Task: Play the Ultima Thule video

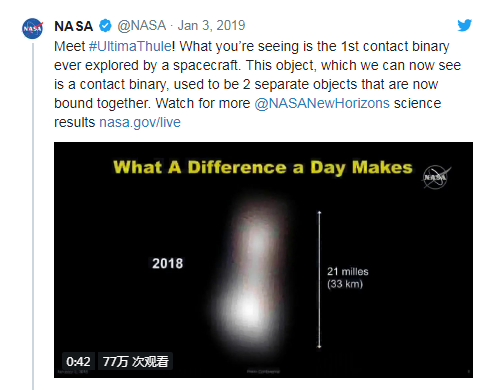Action: tap(263, 260)
